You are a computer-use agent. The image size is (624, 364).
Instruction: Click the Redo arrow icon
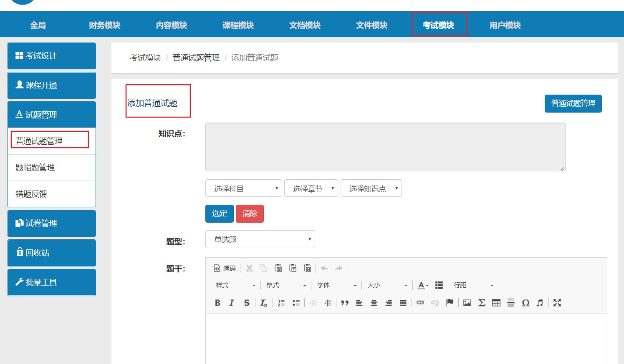(339, 268)
